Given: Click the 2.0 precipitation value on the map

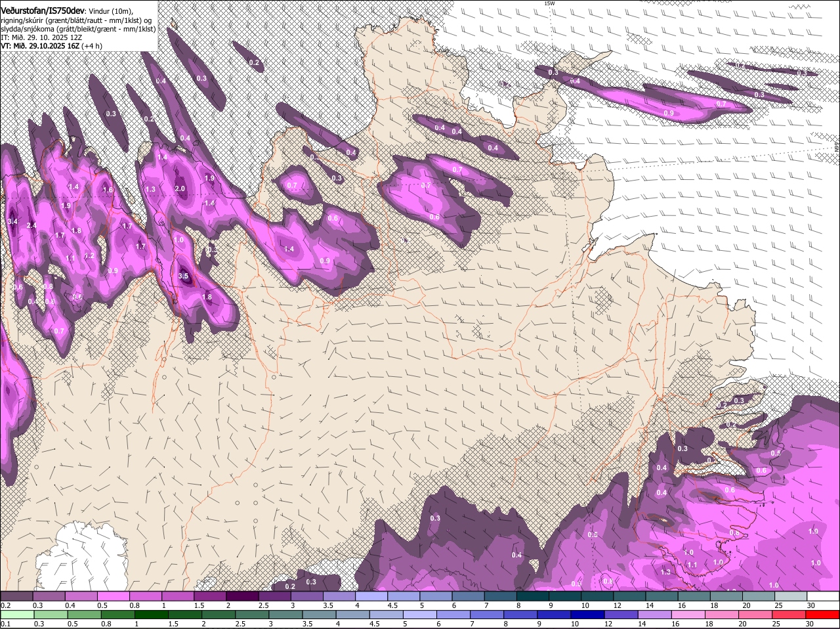Looking at the screenshot, I should coord(180,189).
